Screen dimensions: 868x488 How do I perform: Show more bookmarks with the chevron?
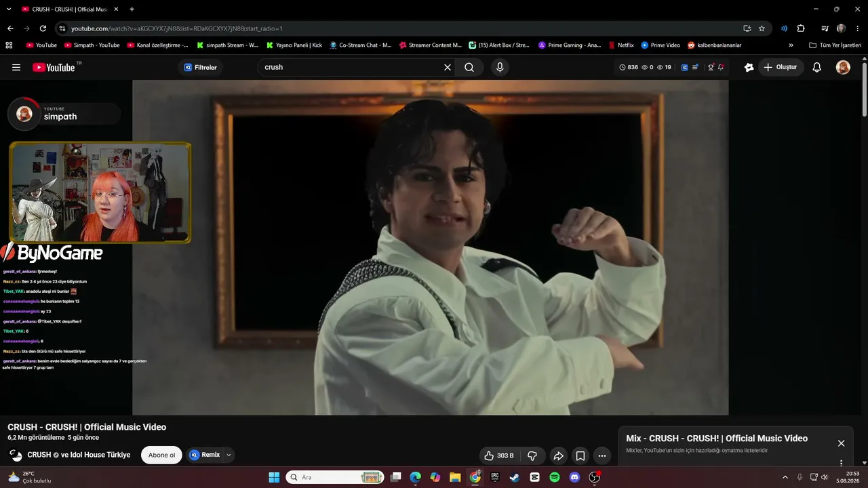pyautogui.click(x=791, y=45)
